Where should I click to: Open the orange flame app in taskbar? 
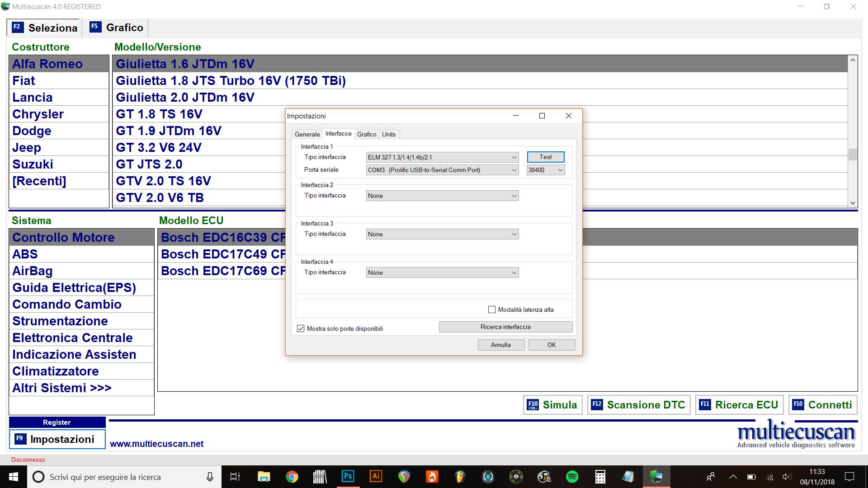(432, 477)
